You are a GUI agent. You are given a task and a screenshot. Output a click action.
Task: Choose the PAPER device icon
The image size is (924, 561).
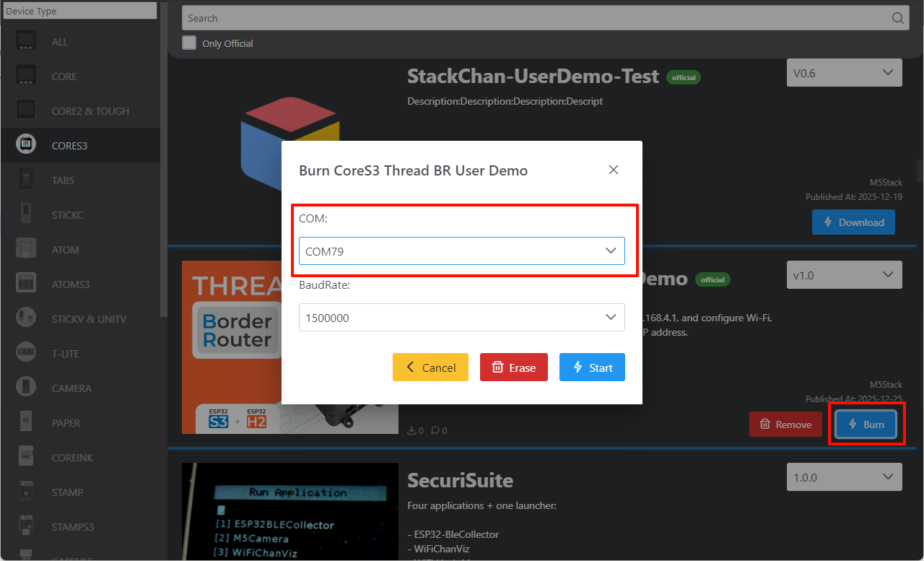26,422
